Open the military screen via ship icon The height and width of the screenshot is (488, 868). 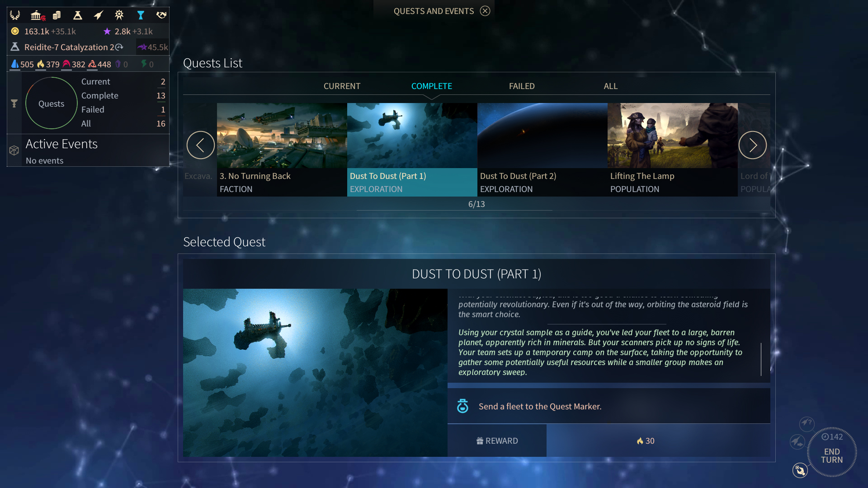click(99, 15)
